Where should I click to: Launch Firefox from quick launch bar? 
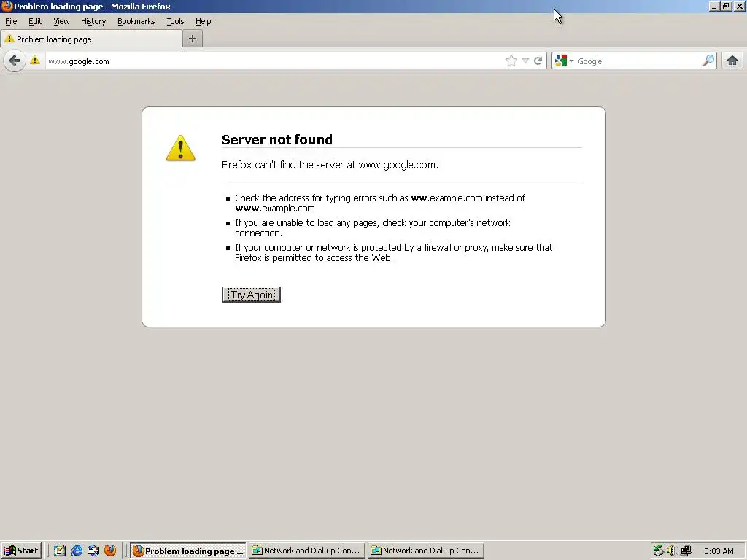pos(110,551)
